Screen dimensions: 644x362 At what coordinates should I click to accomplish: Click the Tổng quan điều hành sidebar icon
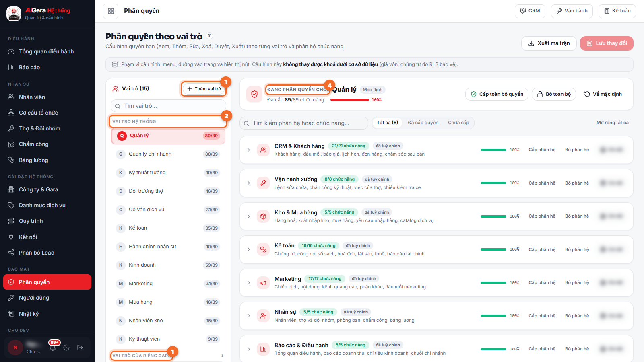pyautogui.click(x=11, y=51)
